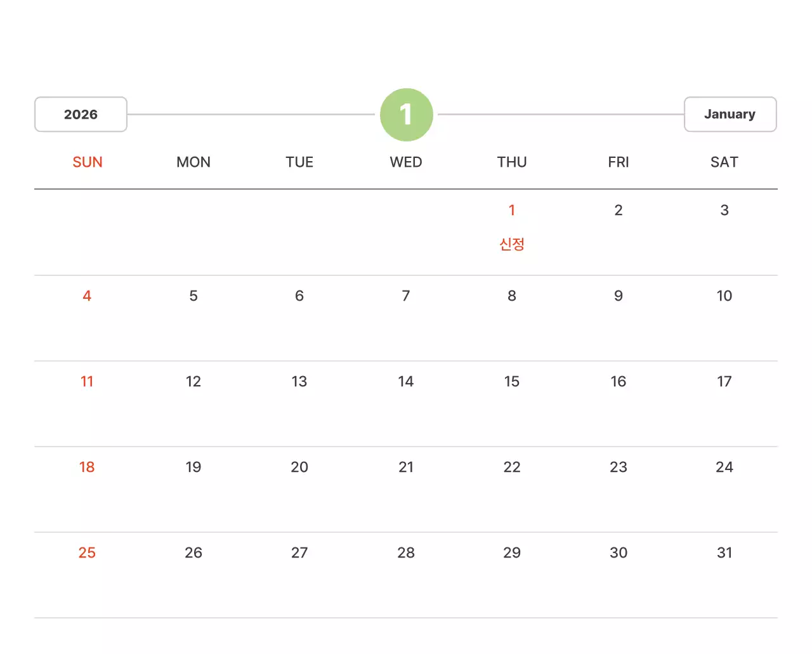Open the January month selector
This screenshot has width=812, height=654.
pos(730,115)
